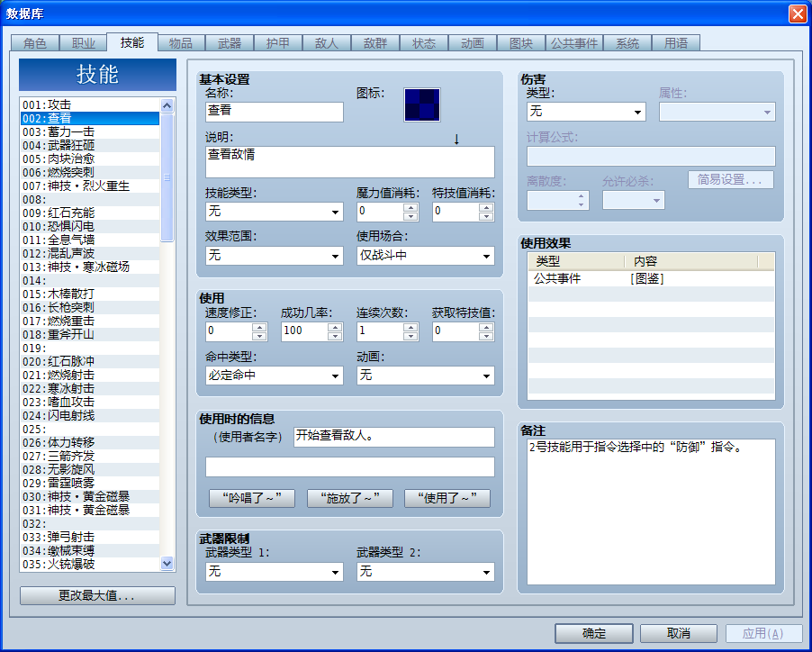Increase the 魔力值消耗 value

(x=411, y=207)
